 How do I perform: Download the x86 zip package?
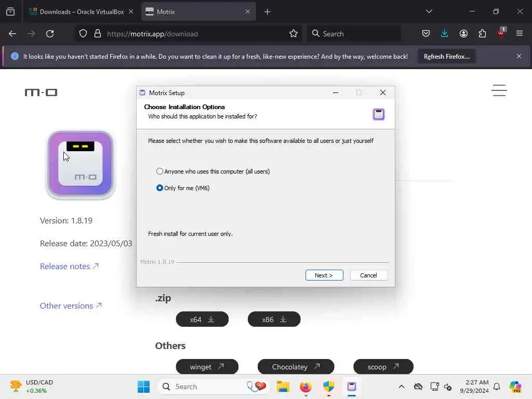pyautogui.click(x=274, y=320)
